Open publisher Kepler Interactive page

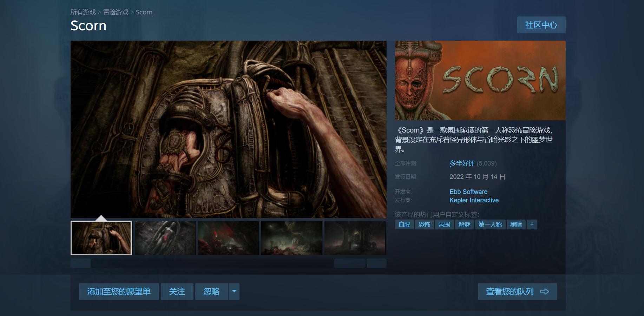coord(474,200)
